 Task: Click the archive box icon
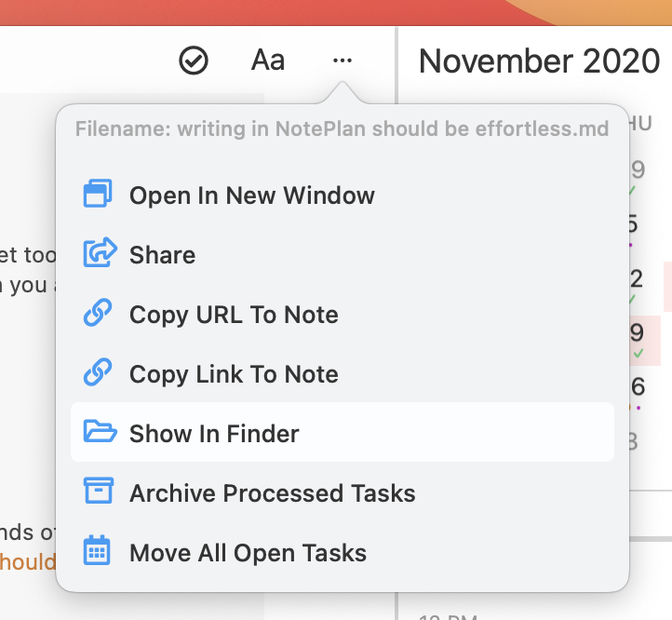pyautogui.click(x=98, y=490)
